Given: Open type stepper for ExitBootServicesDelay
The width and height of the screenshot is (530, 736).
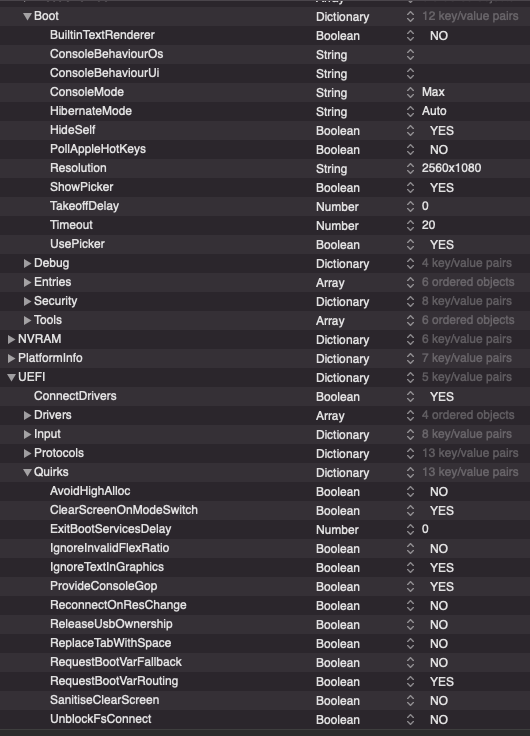Looking at the screenshot, I should pos(410,529).
